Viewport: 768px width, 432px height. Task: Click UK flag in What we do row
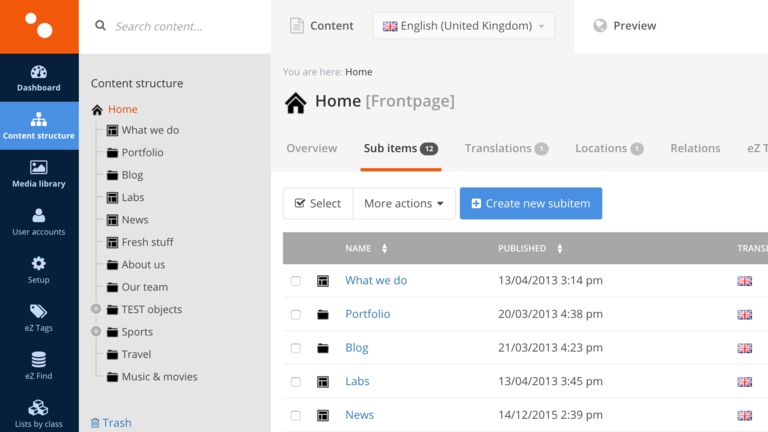click(744, 281)
